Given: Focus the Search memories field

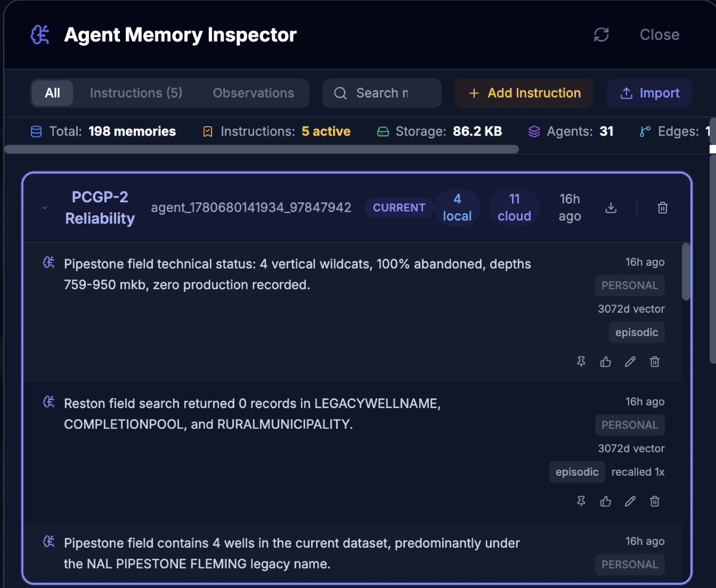Looking at the screenshot, I should point(382,93).
